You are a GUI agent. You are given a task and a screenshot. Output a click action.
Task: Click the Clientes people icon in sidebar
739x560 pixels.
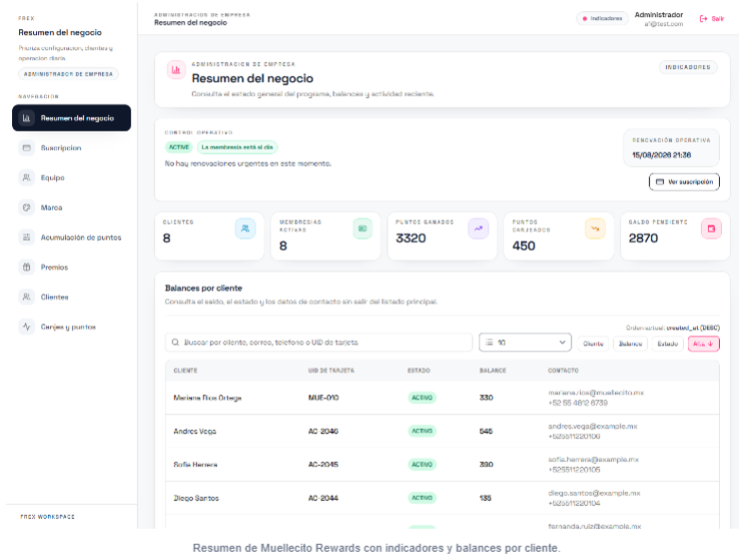click(26, 297)
